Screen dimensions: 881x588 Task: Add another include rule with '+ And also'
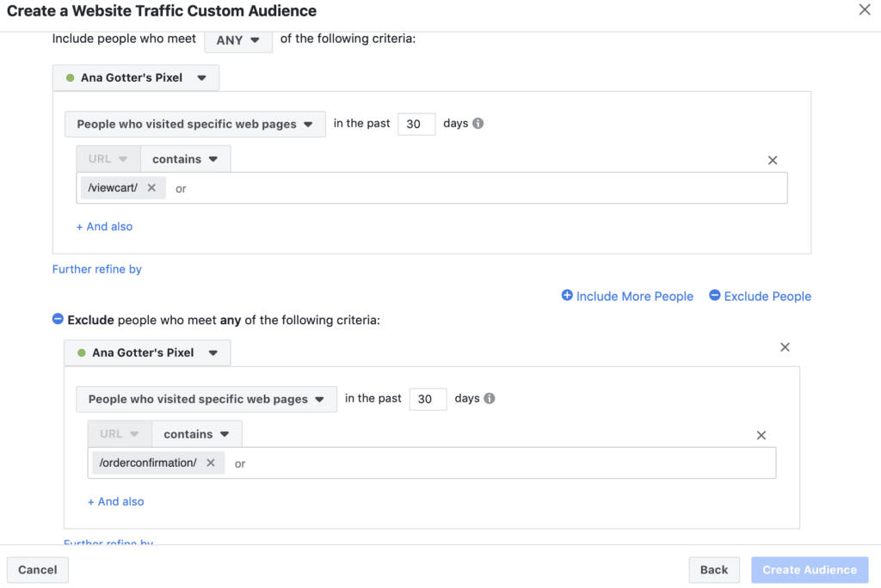click(x=104, y=226)
